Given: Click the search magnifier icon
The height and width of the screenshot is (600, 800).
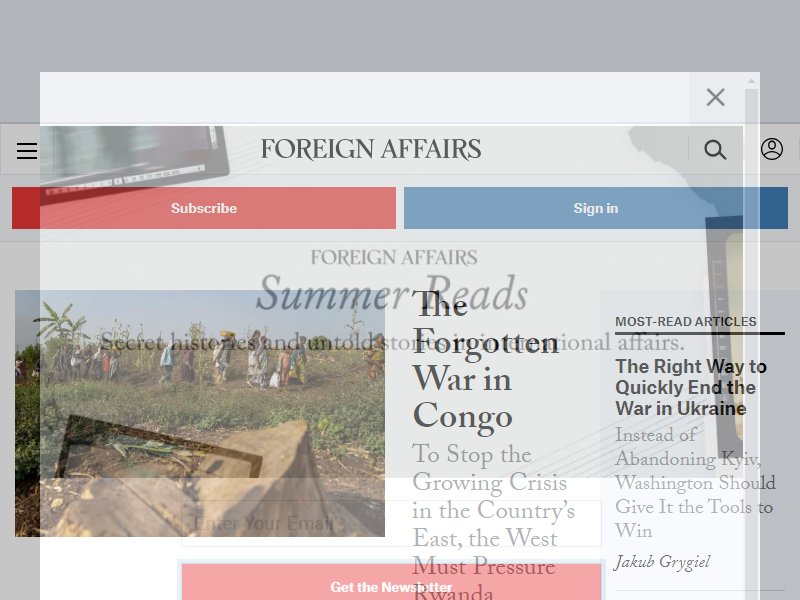Looking at the screenshot, I should 715,150.
